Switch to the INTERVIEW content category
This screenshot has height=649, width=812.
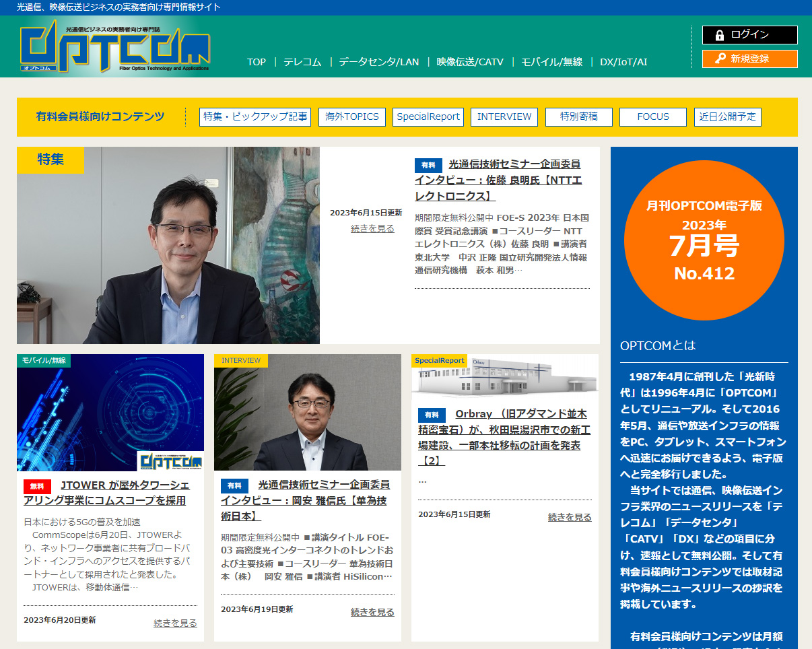504,116
